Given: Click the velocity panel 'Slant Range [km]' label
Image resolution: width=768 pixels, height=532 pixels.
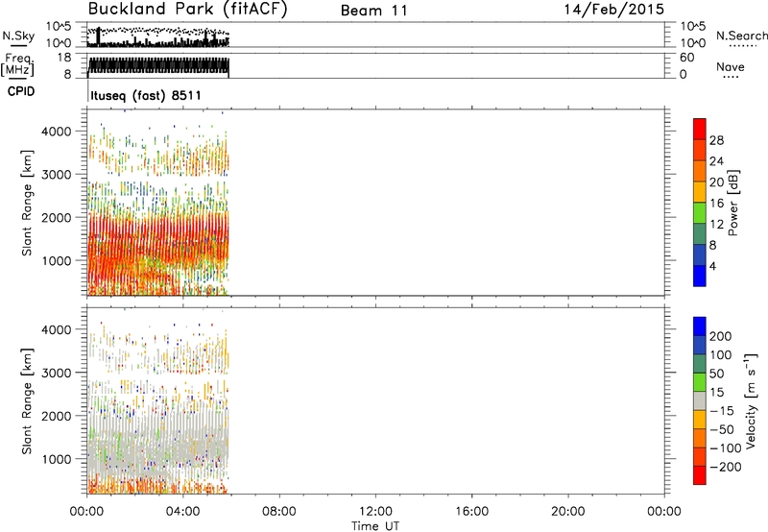Looking at the screenshot, I should (x=27, y=400).
